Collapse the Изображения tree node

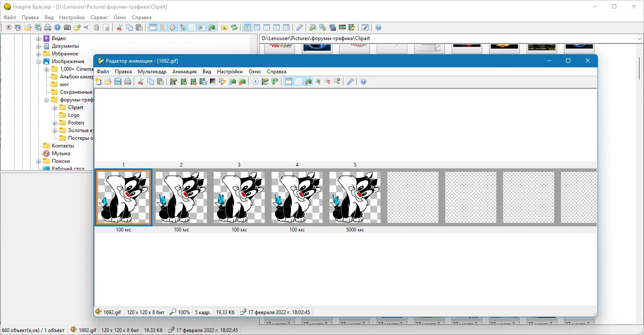[39, 61]
